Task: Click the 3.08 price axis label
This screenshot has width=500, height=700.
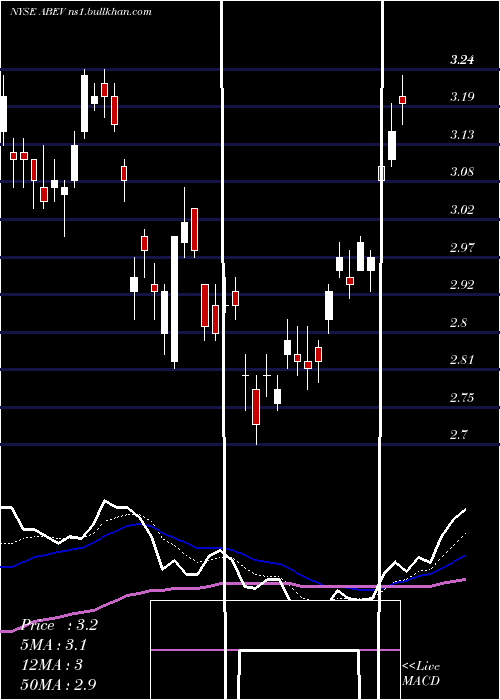Action: tap(462, 172)
